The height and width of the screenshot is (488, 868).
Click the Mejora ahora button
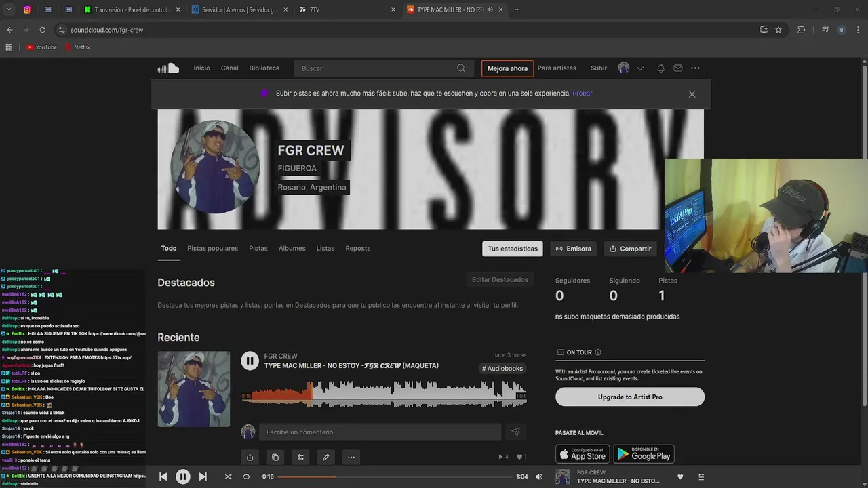pos(507,68)
